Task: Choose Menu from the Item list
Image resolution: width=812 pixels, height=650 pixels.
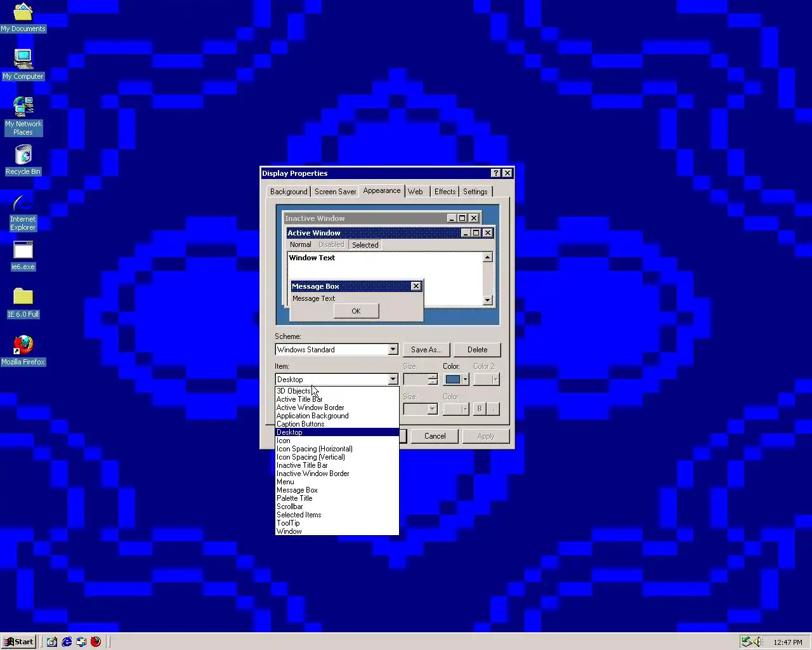Action: pyautogui.click(x=337, y=482)
